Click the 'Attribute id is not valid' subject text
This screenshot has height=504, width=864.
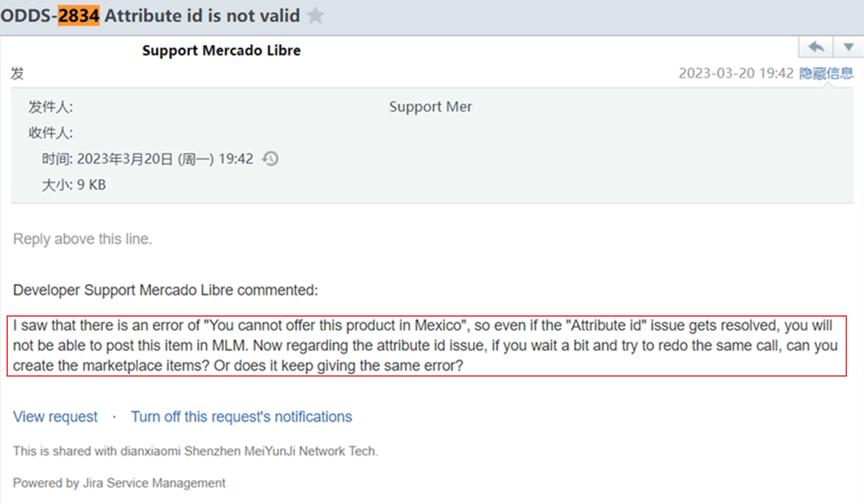pyautogui.click(x=202, y=16)
